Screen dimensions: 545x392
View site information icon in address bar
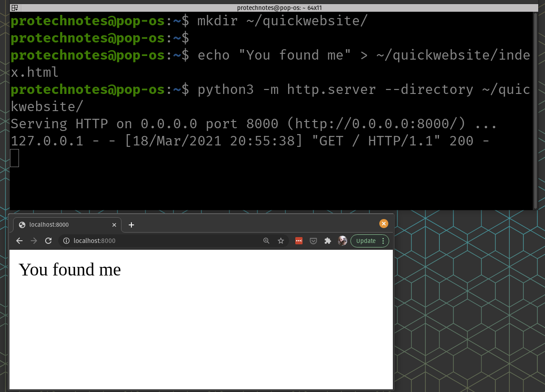(x=66, y=241)
